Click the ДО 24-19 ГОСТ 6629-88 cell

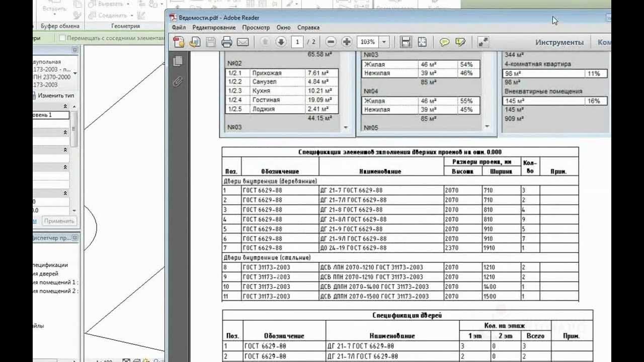[x=381, y=248]
